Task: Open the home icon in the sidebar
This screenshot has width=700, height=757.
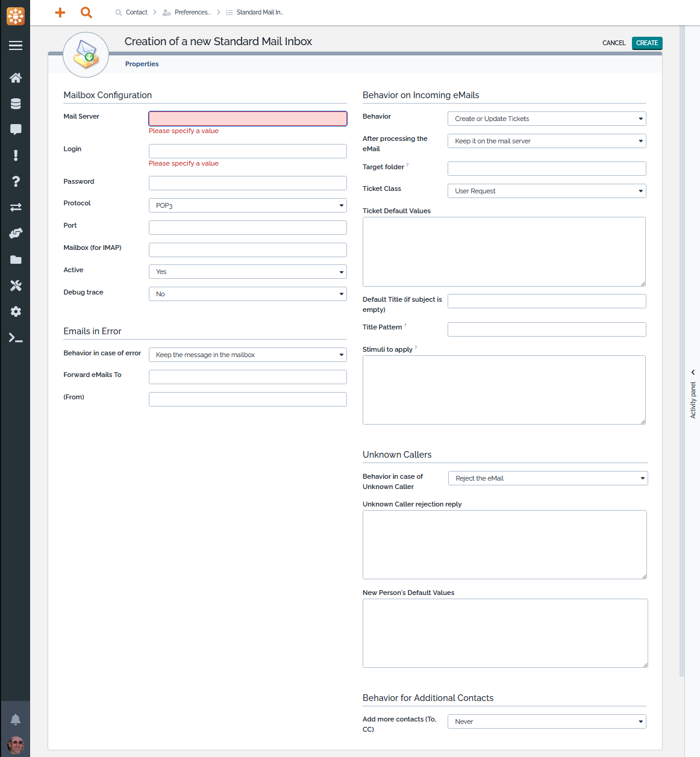Action: click(16, 78)
